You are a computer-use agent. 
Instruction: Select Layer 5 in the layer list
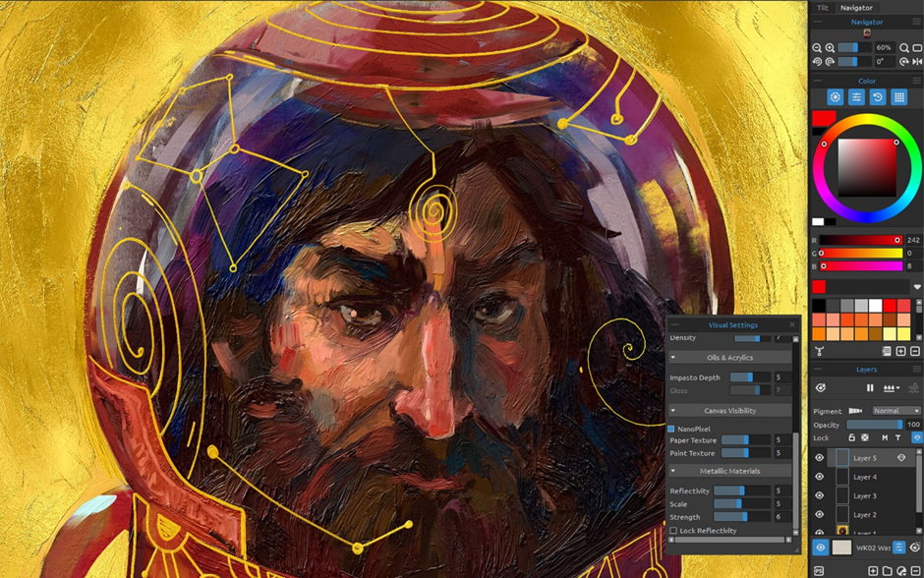pos(873,458)
